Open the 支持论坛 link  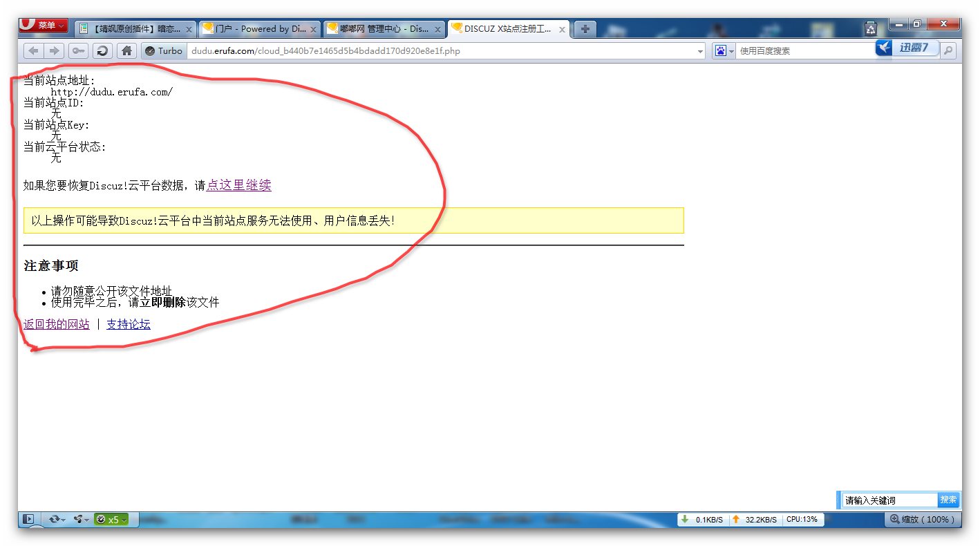click(129, 324)
